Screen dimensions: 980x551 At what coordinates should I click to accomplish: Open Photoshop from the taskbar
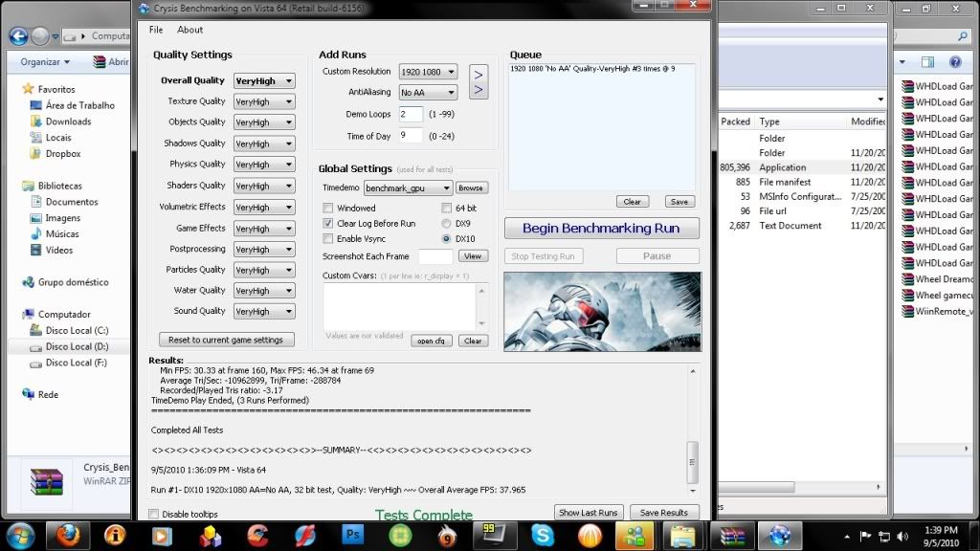pyautogui.click(x=352, y=536)
